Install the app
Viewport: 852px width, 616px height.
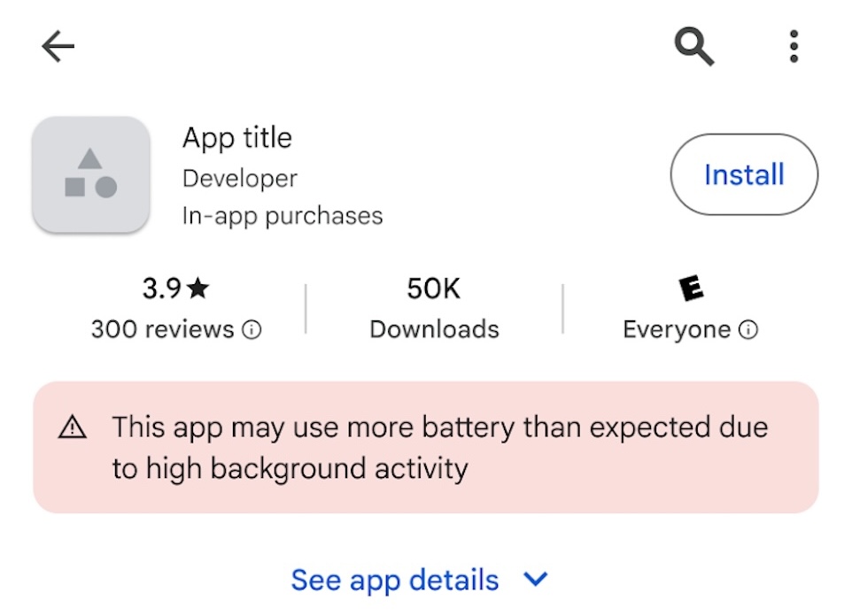(743, 174)
